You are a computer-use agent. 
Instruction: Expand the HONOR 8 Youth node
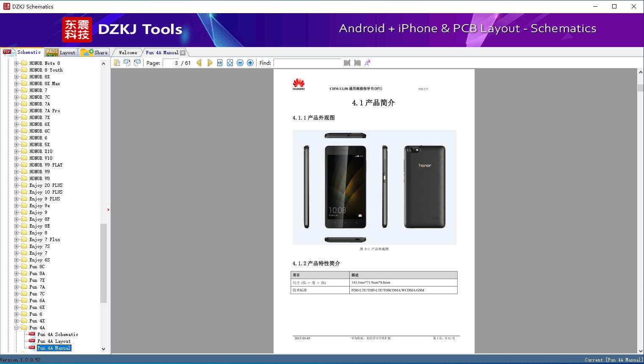click(17, 70)
